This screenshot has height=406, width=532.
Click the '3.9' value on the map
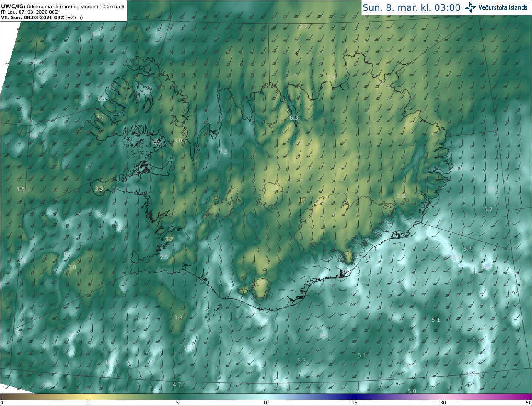178,317
